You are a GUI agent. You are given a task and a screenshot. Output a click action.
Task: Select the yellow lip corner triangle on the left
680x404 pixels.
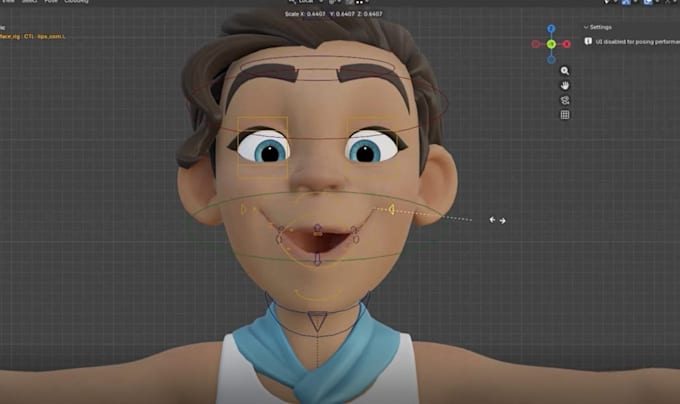tap(243, 210)
